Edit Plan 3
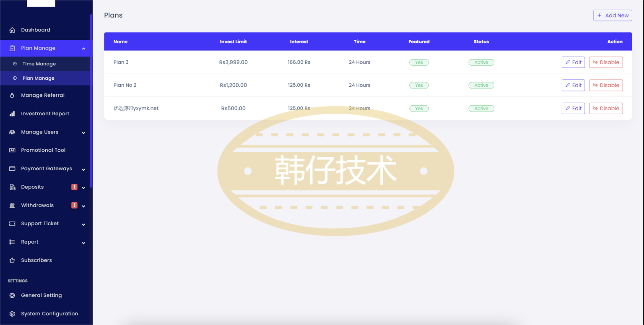The width and height of the screenshot is (644, 325). click(573, 62)
